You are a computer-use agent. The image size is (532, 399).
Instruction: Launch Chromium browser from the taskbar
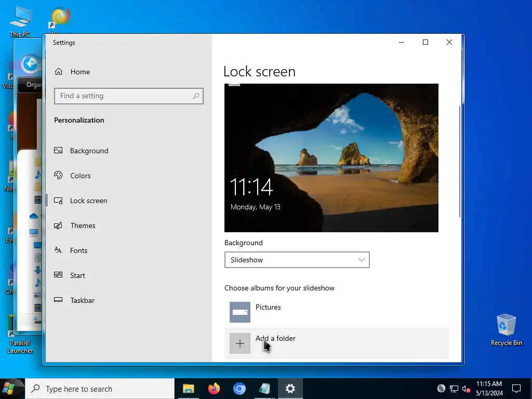[x=239, y=389]
